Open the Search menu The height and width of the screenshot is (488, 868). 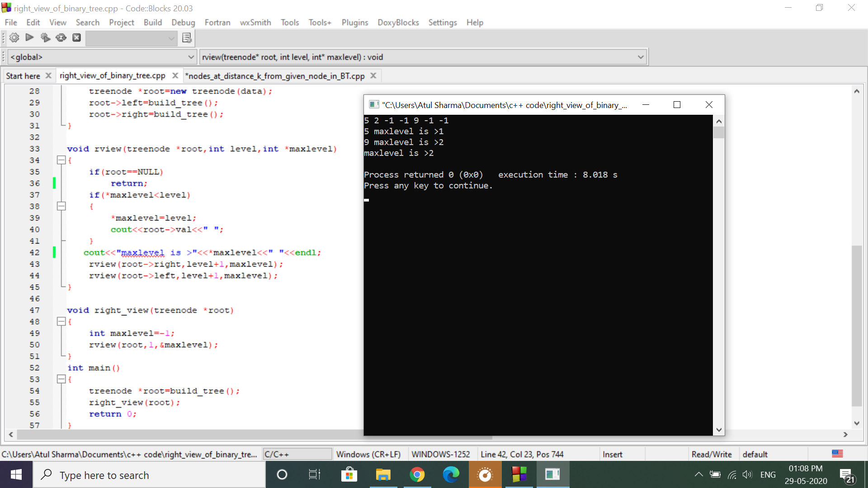[x=88, y=22]
